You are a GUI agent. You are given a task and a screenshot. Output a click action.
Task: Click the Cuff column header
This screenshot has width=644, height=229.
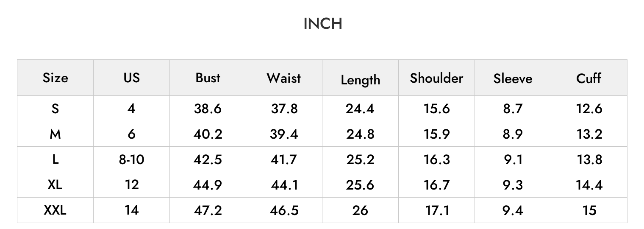(589, 78)
